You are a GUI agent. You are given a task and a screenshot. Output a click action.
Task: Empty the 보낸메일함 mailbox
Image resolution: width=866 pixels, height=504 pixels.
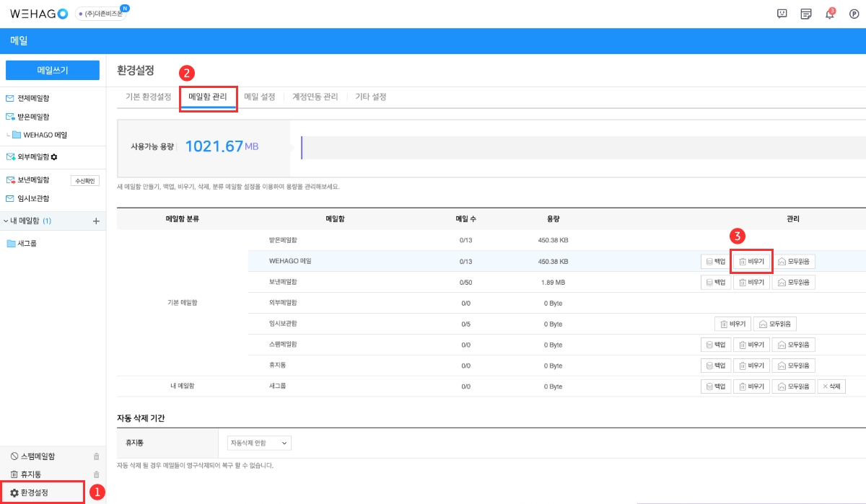751,282
